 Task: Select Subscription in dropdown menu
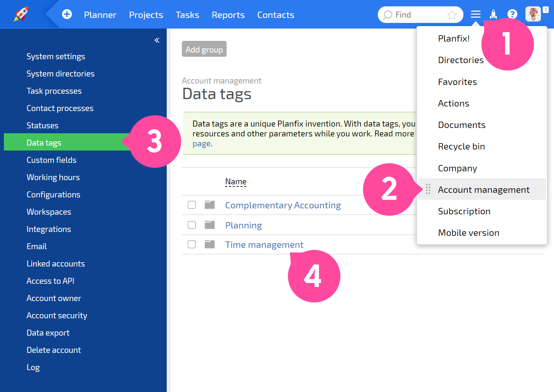[464, 211]
